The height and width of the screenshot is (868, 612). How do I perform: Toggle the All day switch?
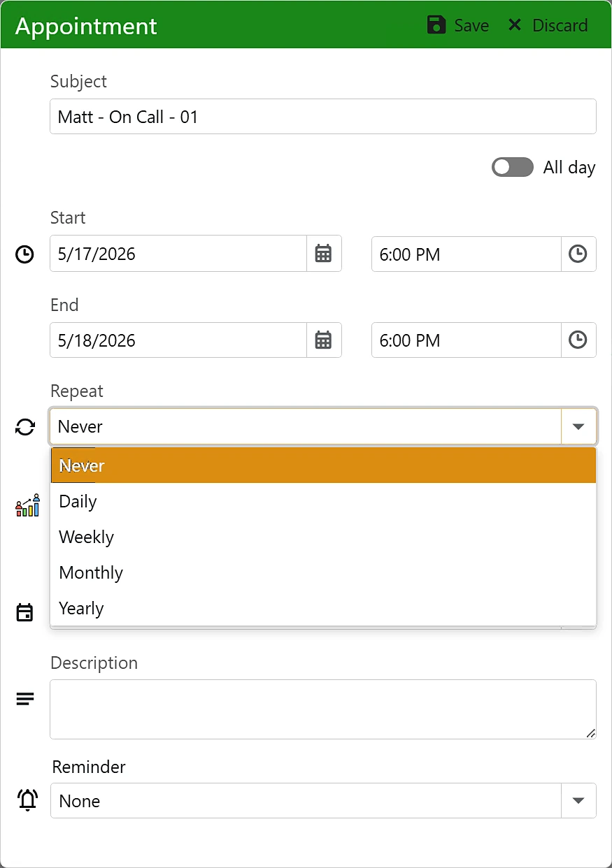tap(513, 167)
